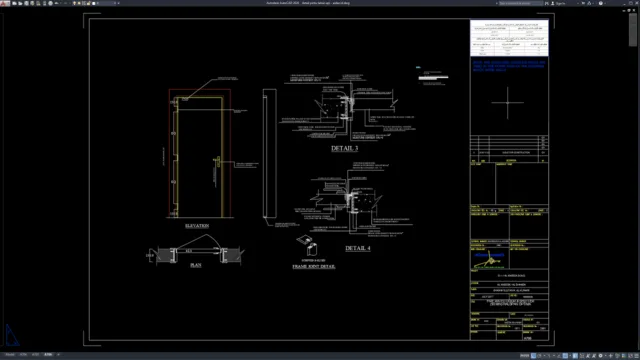Click the Open file icon

20,3
